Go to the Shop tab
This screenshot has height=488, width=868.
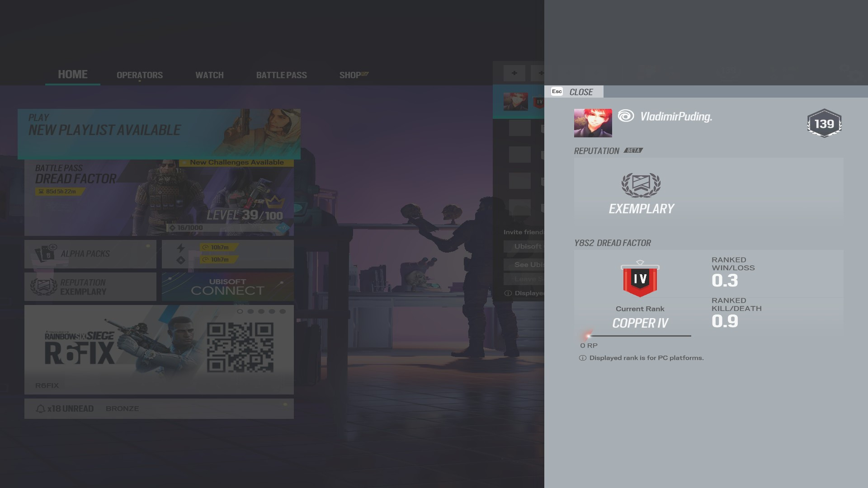coord(350,75)
